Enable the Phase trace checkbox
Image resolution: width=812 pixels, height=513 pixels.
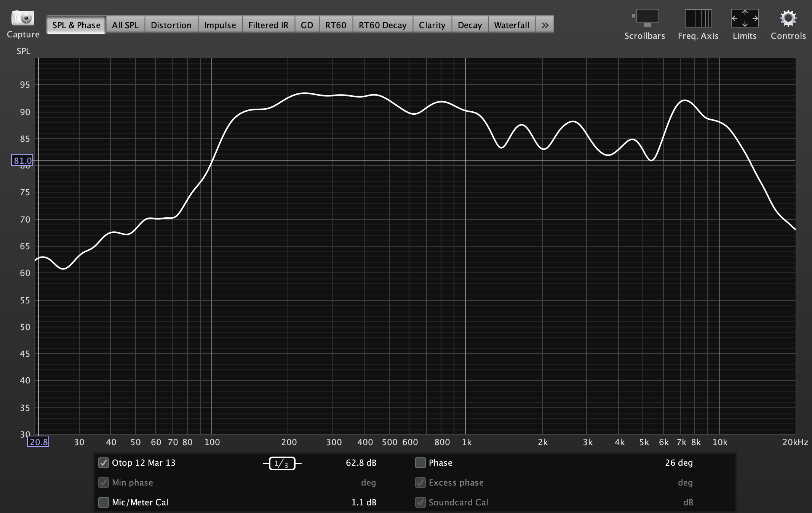tap(420, 463)
